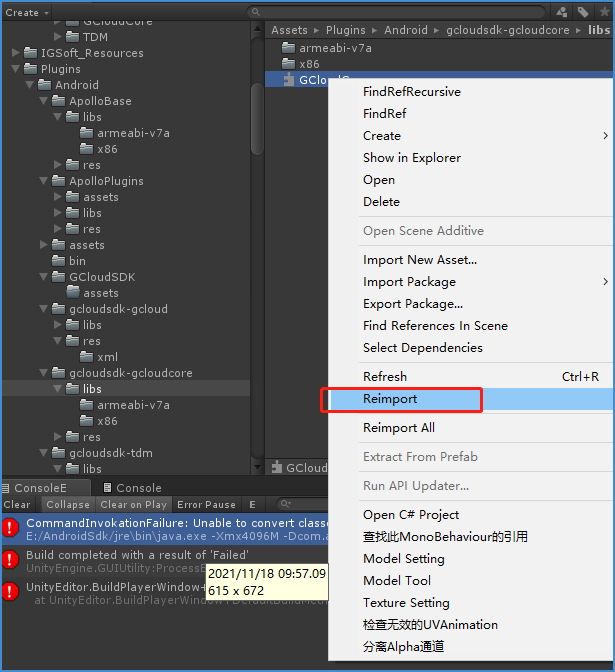
Task: Click error icon beside UnityEditor.BuildPlayerWindow message
Action: [10, 591]
